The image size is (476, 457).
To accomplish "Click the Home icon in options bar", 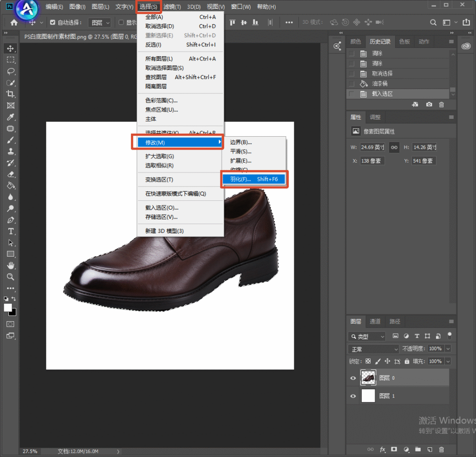I will click(x=14, y=22).
